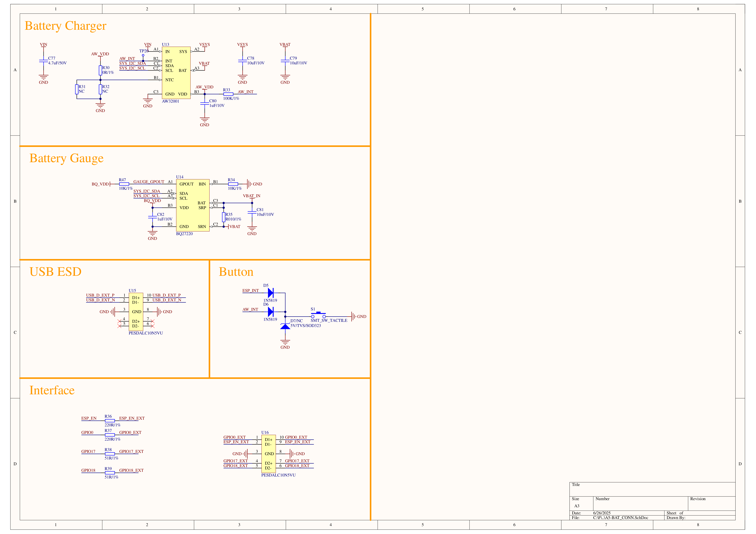This screenshot has height=534, width=756.
Task: Select resistor R32 symbol
Action: coord(100,89)
